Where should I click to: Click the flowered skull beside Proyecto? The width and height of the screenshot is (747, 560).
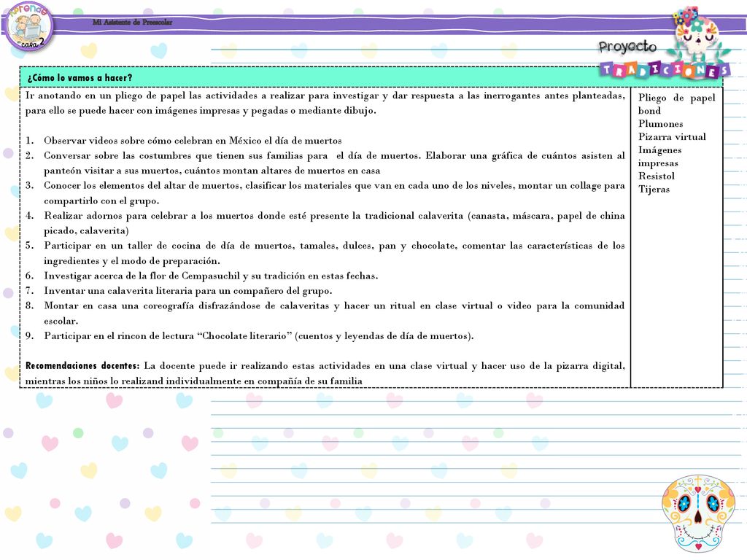click(698, 34)
